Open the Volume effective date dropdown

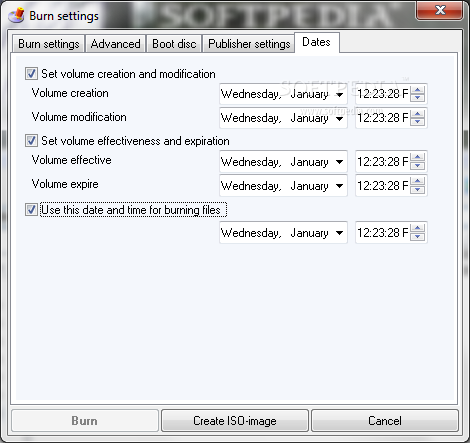coord(339,162)
